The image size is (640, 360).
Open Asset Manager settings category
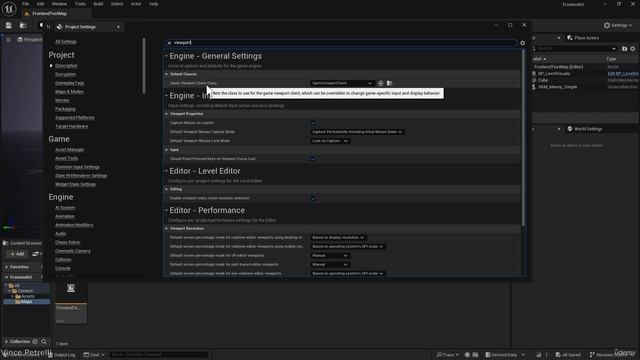point(69,150)
